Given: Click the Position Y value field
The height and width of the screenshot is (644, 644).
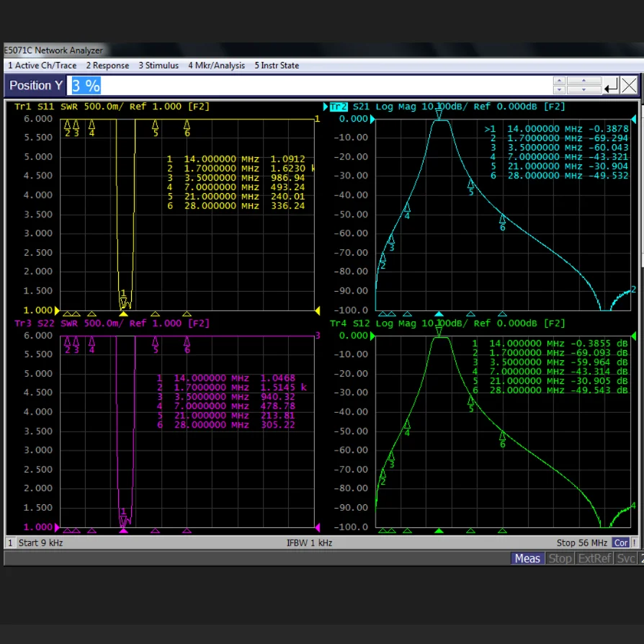Looking at the screenshot, I should (x=309, y=86).
